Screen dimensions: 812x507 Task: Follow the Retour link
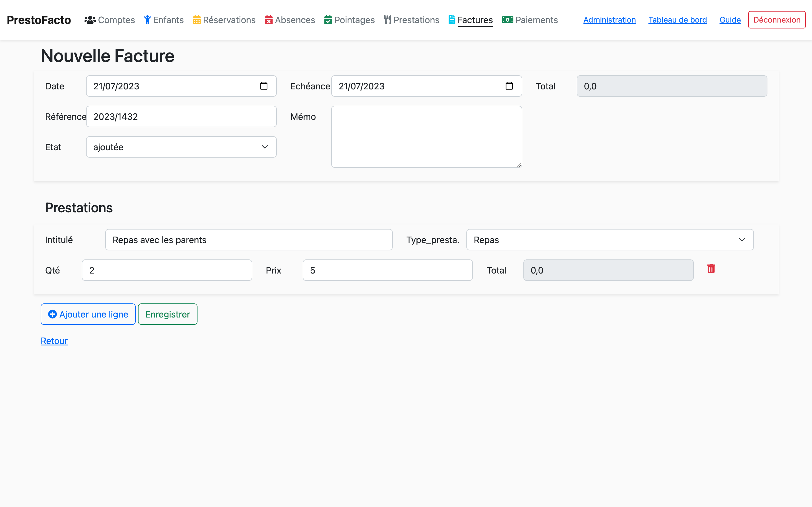(x=54, y=341)
